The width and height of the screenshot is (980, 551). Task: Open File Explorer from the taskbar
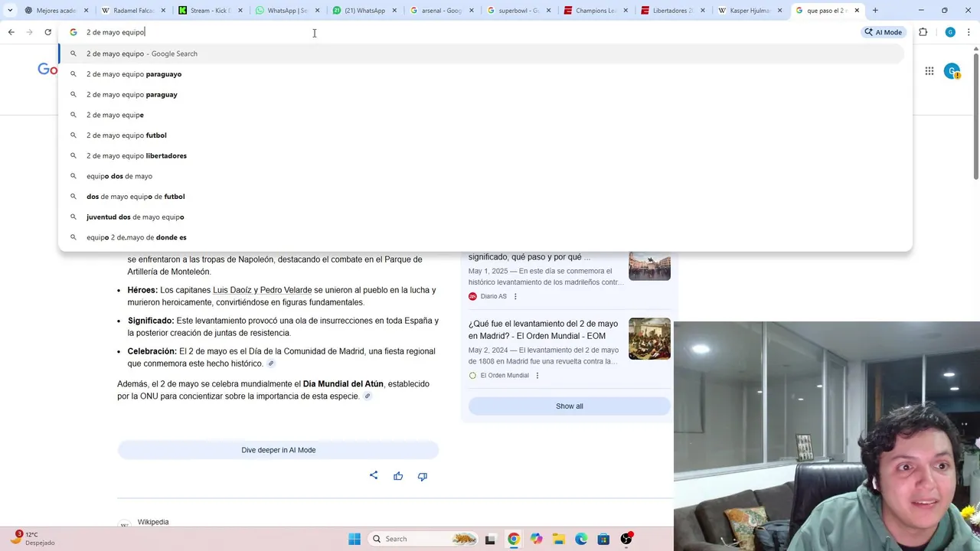[558, 539]
